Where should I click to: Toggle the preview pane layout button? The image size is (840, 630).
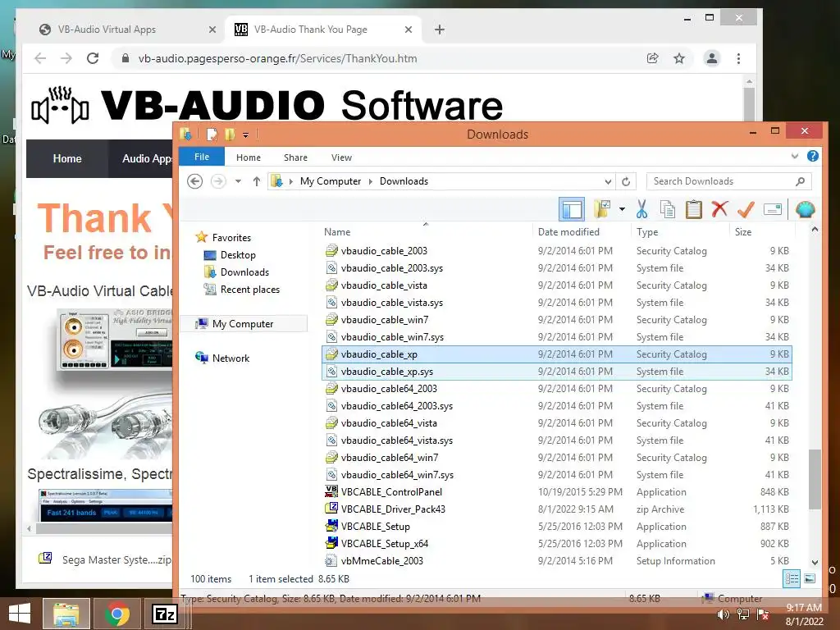(x=572, y=209)
